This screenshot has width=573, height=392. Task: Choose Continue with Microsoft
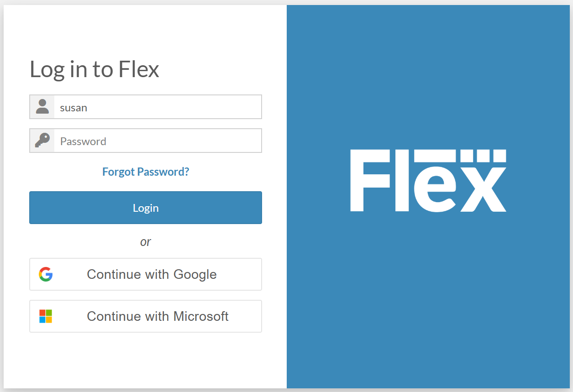click(146, 316)
